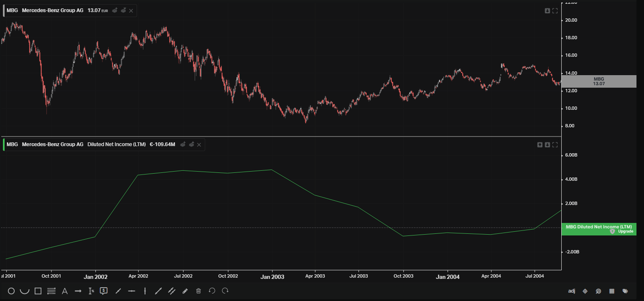
Task: Select the arrow drawing tool
Action: coord(78,291)
